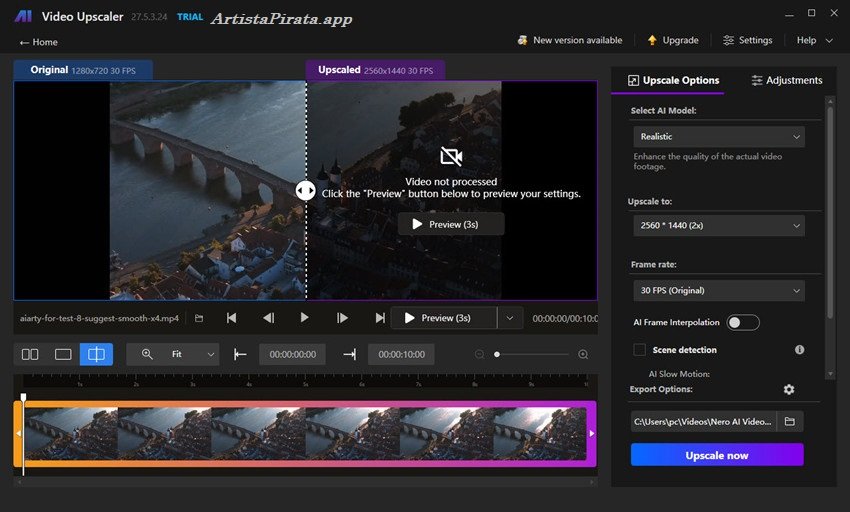Viewport: 850px width, 512px height.
Task: Open the Upscale to resolution dropdown
Action: click(719, 226)
